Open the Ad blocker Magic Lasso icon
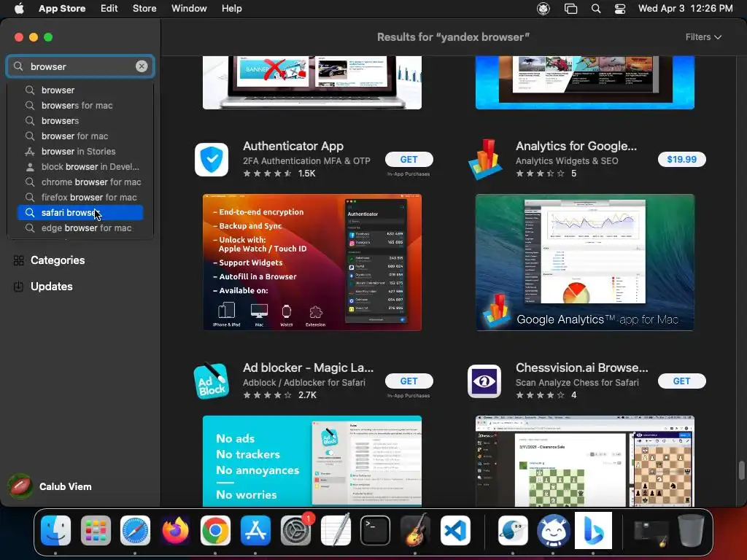Image resolution: width=747 pixels, height=560 pixels. 212,381
